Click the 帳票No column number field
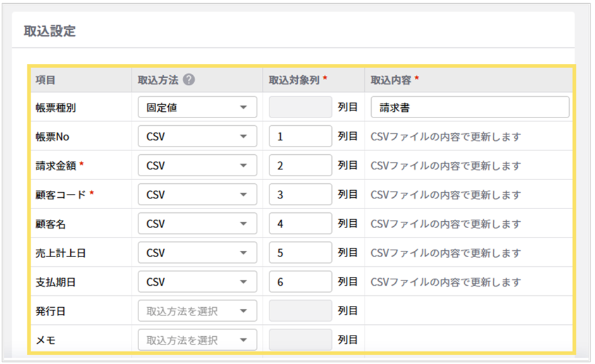Image resolution: width=595 pixels, height=364 pixels. [x=300, y=136]
